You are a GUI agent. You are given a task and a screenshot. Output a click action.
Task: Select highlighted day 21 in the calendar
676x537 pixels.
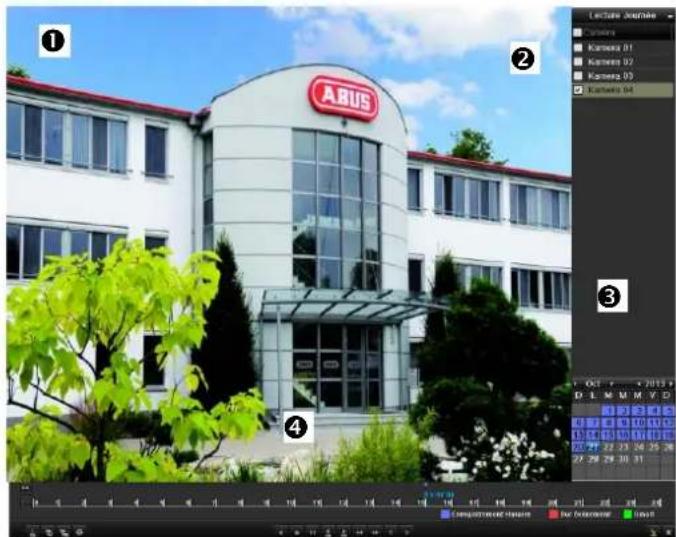tap(594, 447)
